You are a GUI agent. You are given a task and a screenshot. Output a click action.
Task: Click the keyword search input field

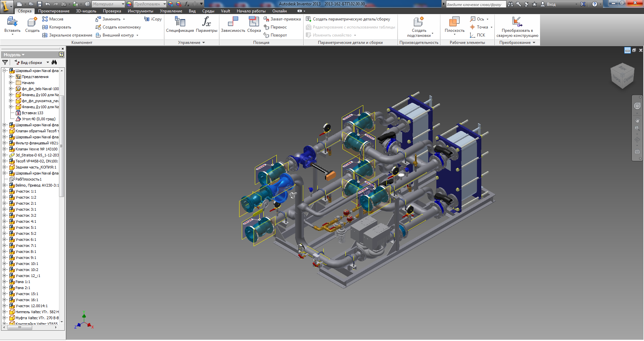pos(475,4)
